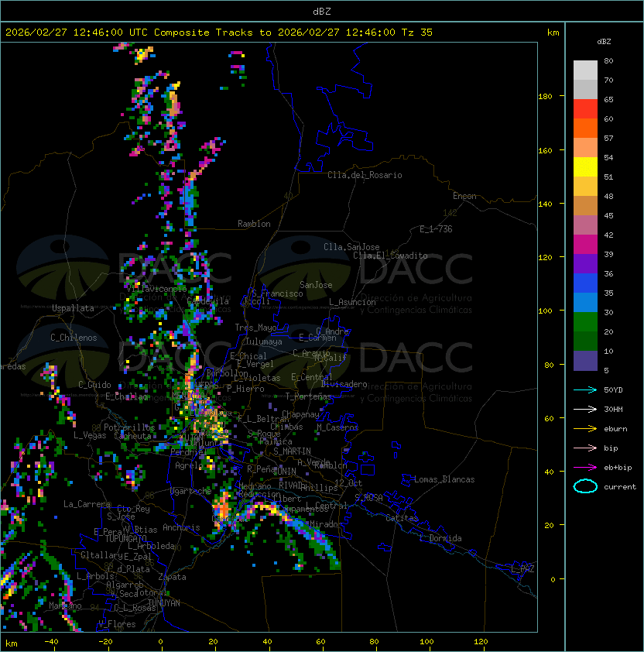This screenshot has height=652, width=644.
Task: Click the yellow eburn arrow legend icon
Action: [585, 429]
